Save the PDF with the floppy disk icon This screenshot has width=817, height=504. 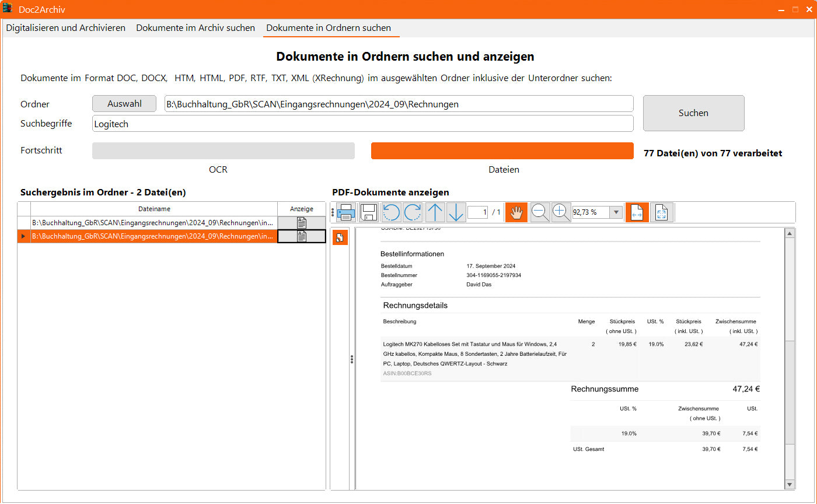click(x=369, y=212)
